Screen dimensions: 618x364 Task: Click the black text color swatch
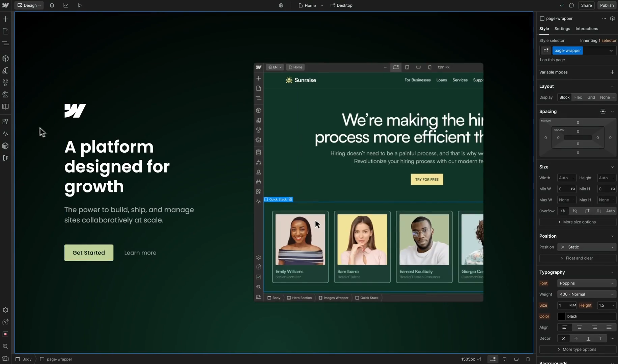[561, 316]
